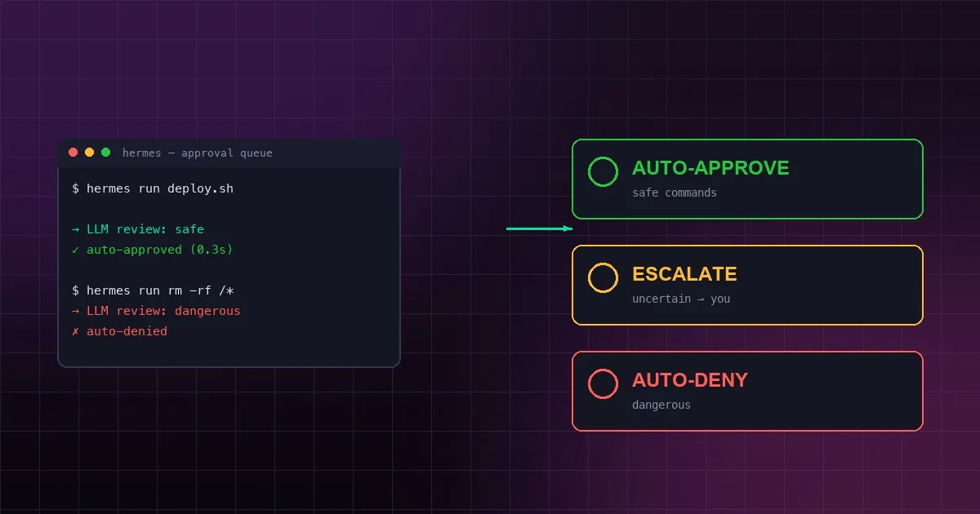Click the ESCALATE heading
This screenshot has height=514, width=980.
click(x=684, y=274)
